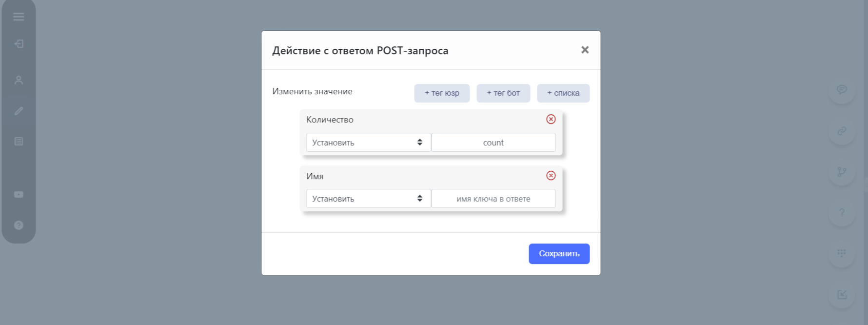Click the dialog title Действие с ответом POST-запроса
The height and width of the screenshot is (325, 868).
pyautogui.click(x=360, y=51)
